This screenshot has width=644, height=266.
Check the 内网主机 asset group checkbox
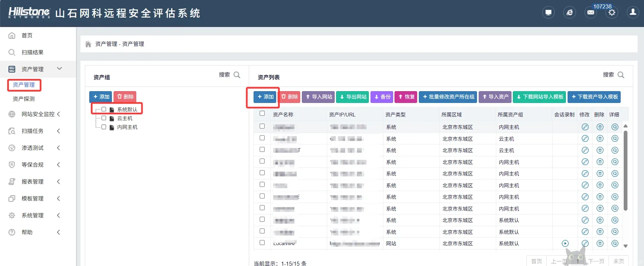[104, 127]
